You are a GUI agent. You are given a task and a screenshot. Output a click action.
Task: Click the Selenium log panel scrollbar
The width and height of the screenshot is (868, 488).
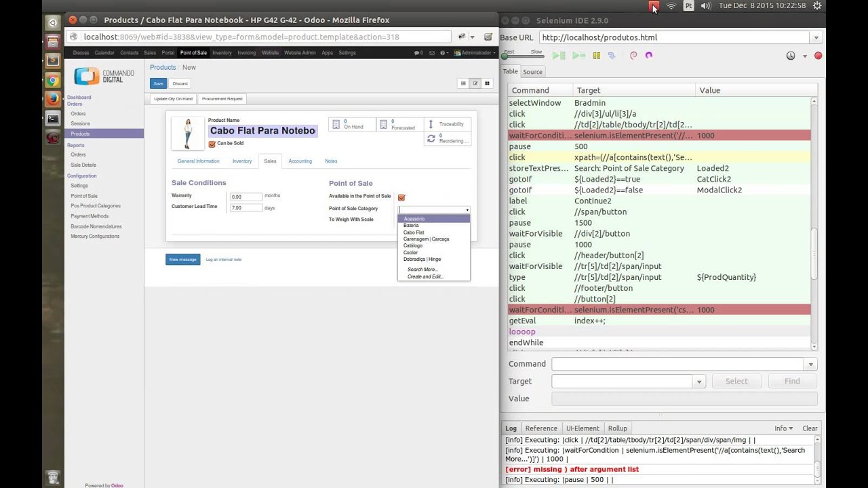click(816, 468)
